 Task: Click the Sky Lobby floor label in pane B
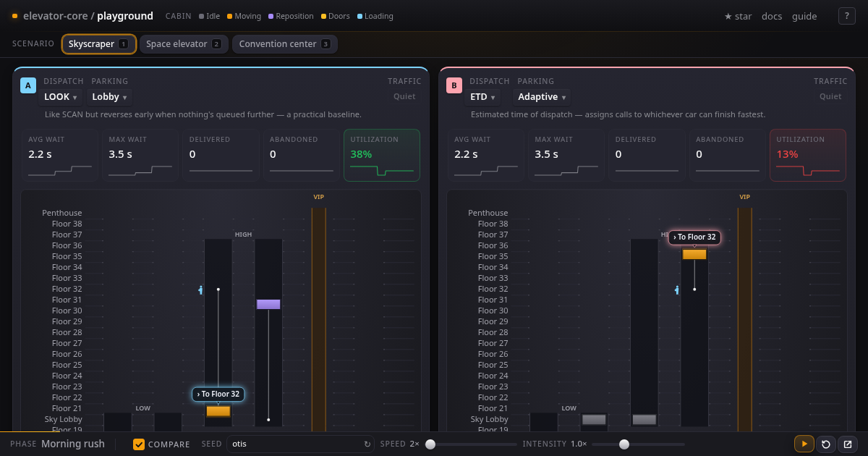[x=490, y=419]
